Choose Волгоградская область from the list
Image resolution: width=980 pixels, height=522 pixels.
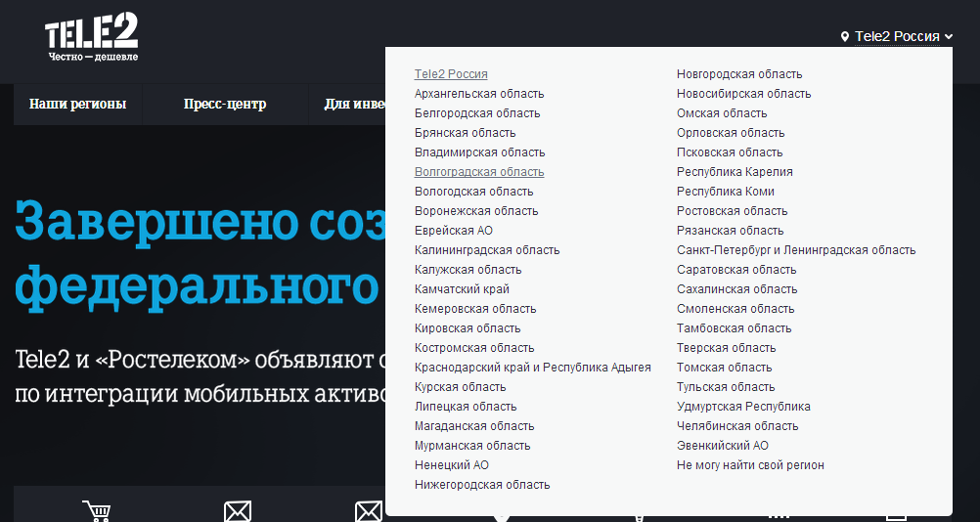coord(479,172)
